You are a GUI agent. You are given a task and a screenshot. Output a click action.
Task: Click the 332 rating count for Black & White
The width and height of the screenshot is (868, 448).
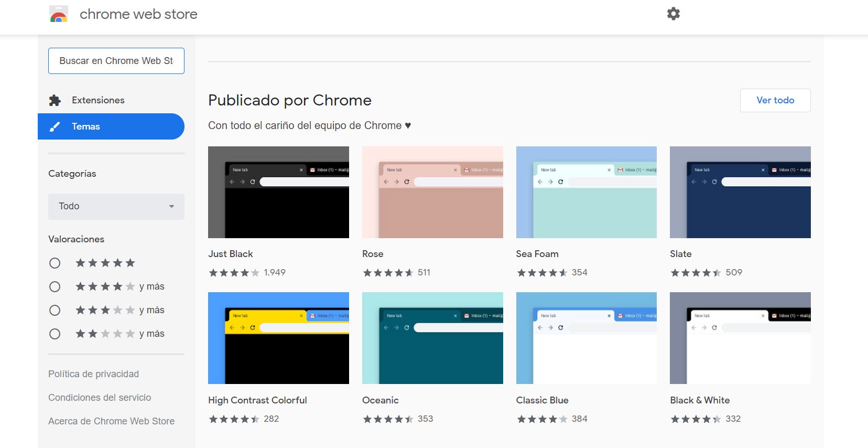[x=733, y=419]
